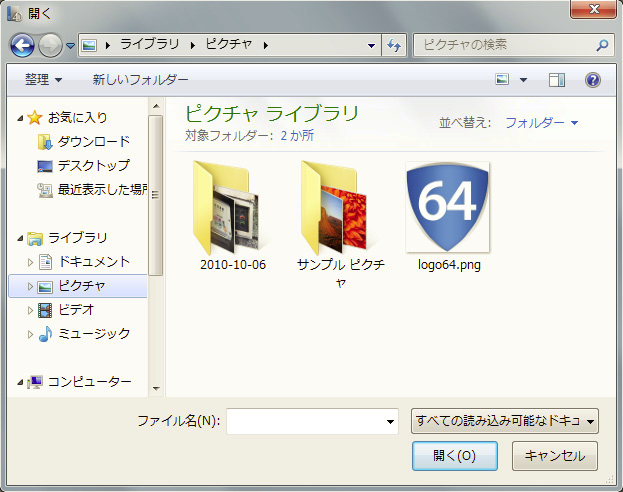
Task: Open the サンプル ピクチャ folder
Action: coord(339,206)
